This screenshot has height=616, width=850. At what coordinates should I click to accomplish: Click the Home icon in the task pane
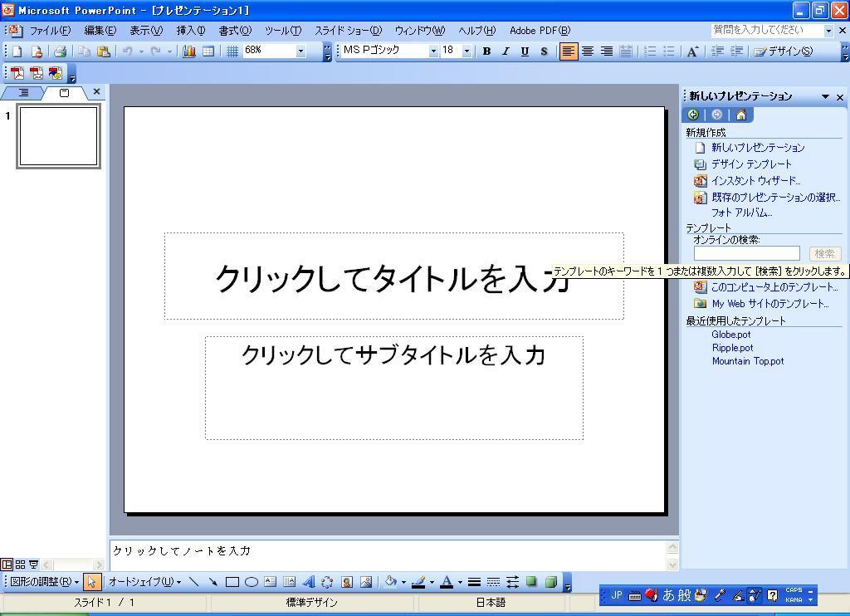click(x=740, y=115)
